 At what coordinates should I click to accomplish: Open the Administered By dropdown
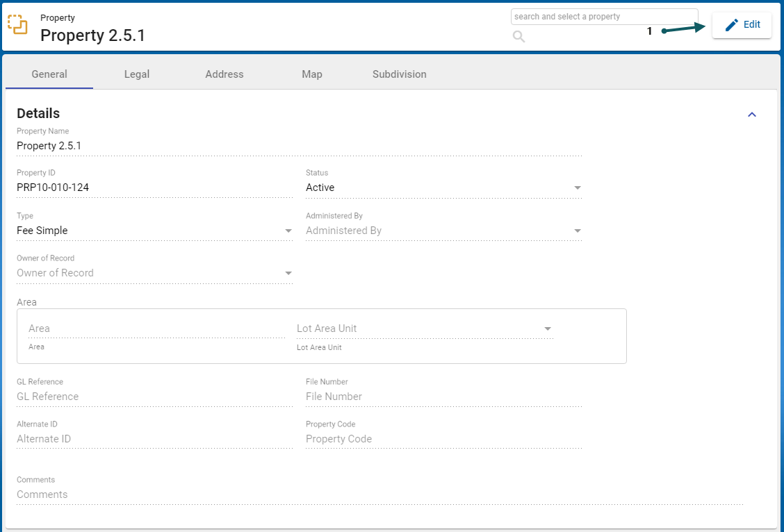tap(443, 231)
